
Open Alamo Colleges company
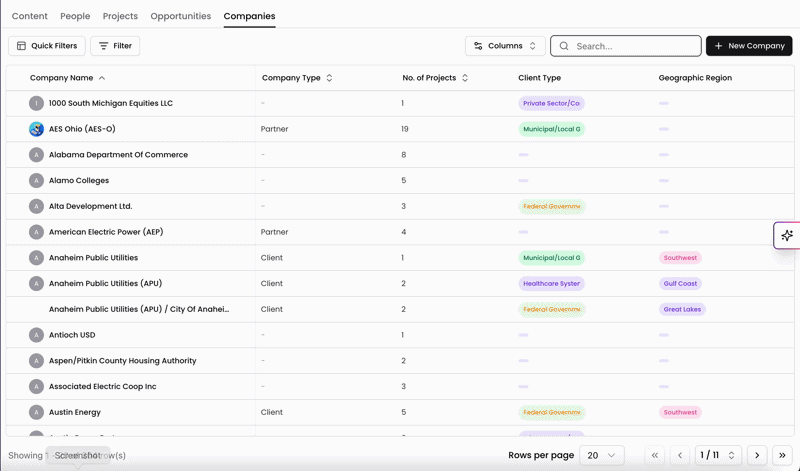coord(79,180)
